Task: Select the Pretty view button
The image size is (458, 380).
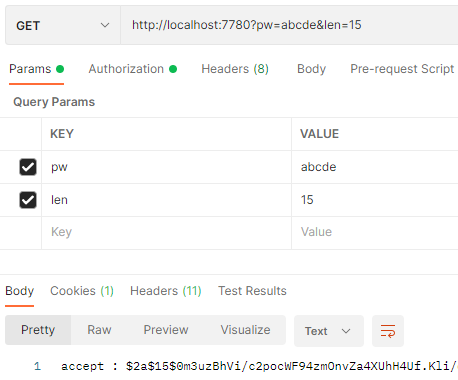Action: coord(38,330)
